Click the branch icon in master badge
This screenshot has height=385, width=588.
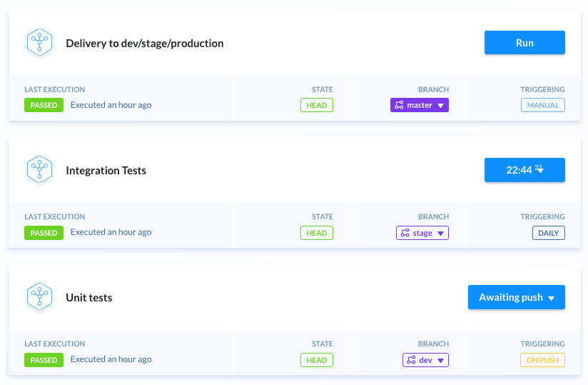[400, 105]
